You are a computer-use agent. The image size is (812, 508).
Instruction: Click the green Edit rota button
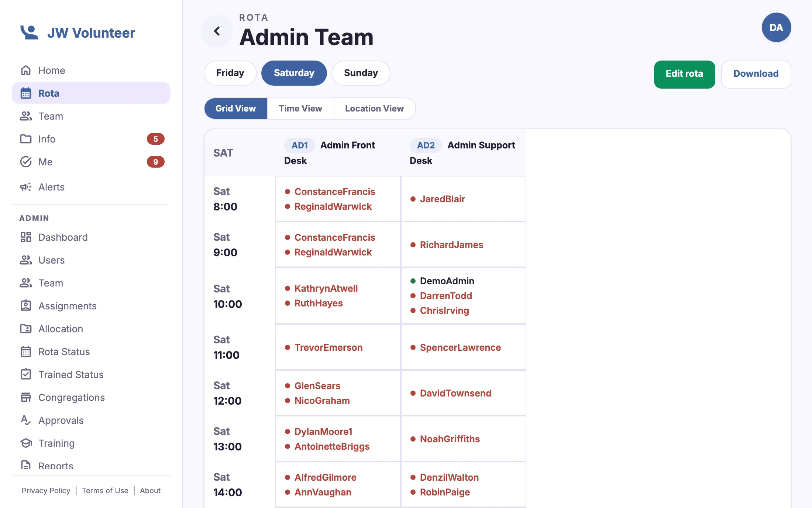tap(684, 74)
